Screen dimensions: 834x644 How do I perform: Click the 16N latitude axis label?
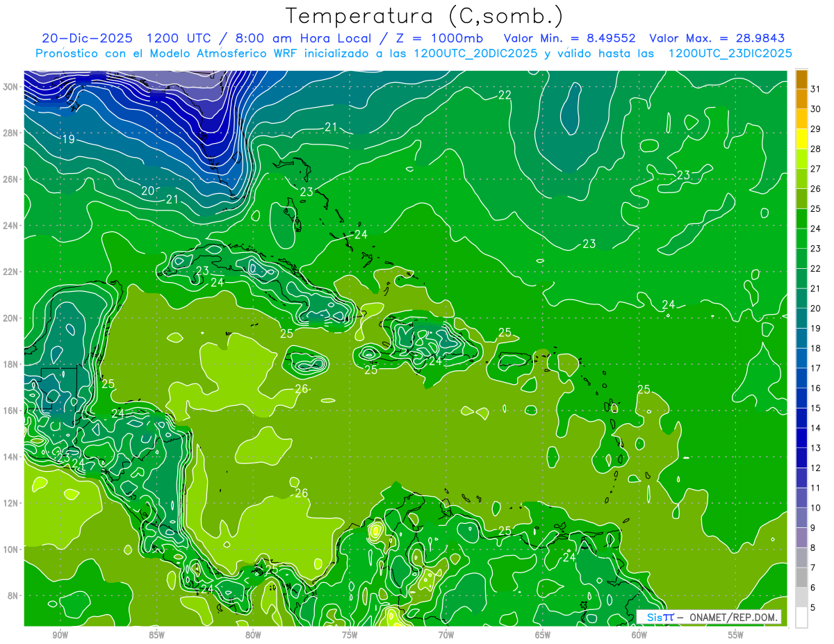click(x=12, y=411)
